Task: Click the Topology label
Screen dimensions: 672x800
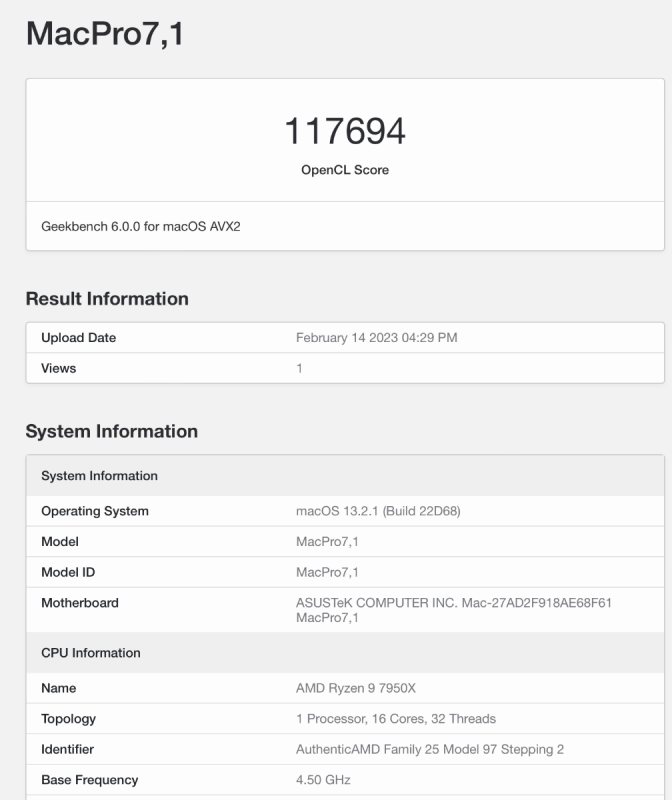Action: [68, 719]
